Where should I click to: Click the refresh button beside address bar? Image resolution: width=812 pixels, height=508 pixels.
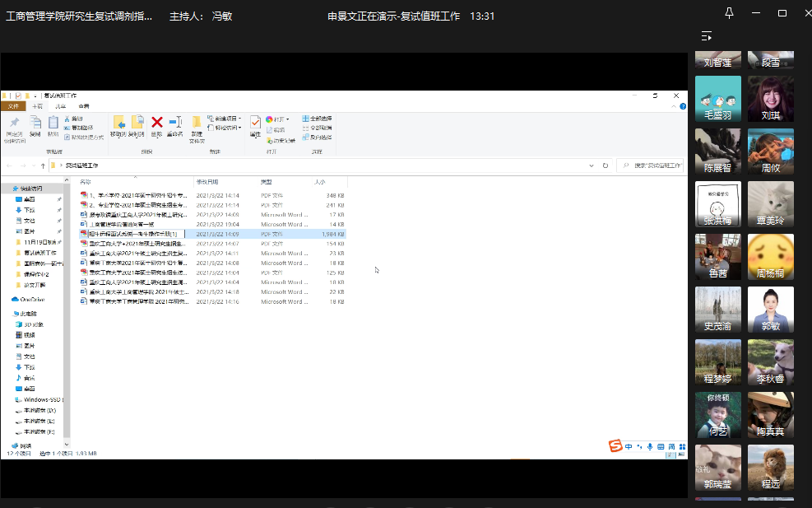pos(606,165)
